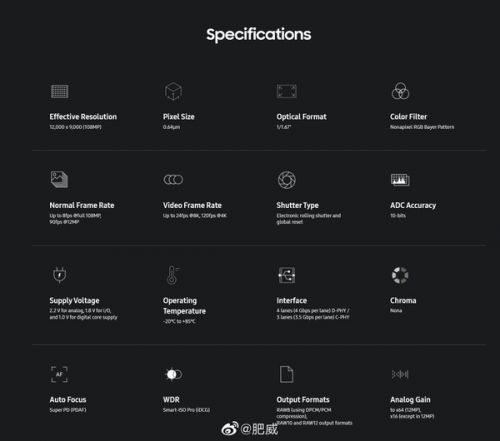Click the Shutter Type aperture icon
Screen dimensions: 500x441
tap(287, 180)
